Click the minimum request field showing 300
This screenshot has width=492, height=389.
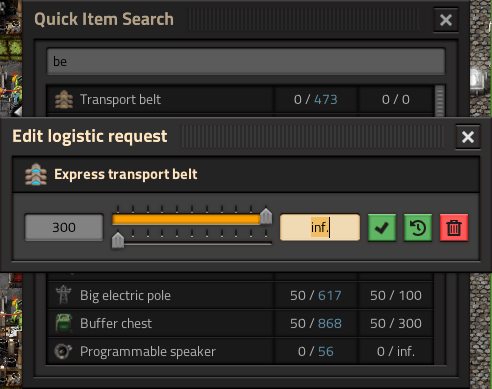(x=64, y=227)
